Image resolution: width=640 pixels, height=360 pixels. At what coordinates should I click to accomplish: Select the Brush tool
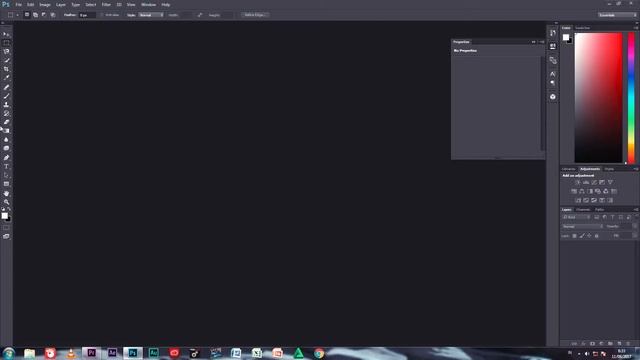tap(6, 96)
